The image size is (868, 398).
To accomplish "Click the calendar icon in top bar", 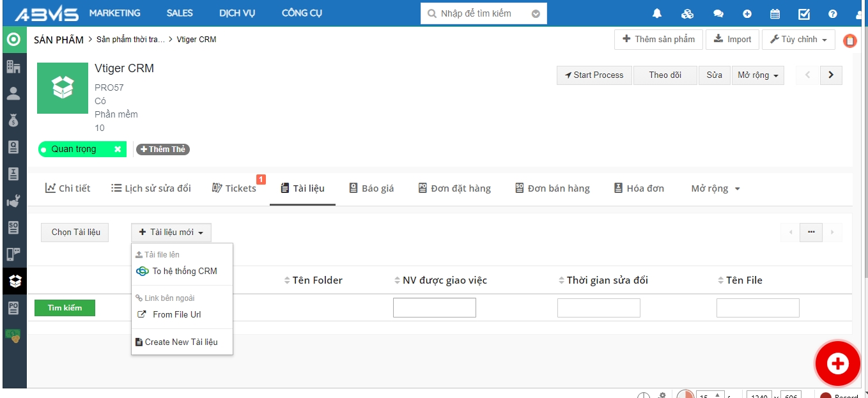I will pyautogui.click(x=775, y=13).
